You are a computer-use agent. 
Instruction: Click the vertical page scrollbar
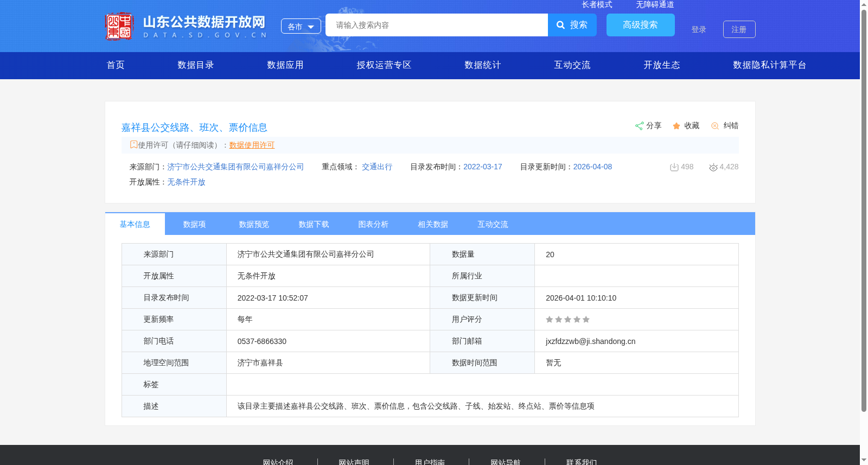click(x=864, y=211)
